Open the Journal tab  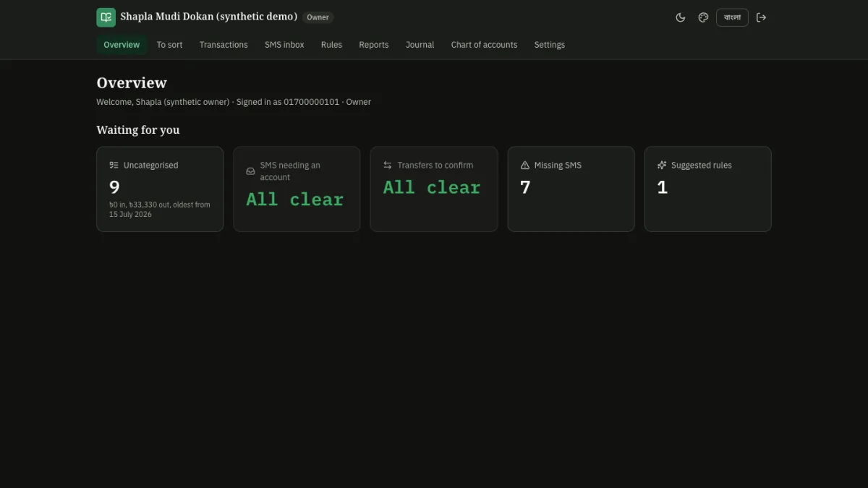pyautogui.click(x=420, y=45)
